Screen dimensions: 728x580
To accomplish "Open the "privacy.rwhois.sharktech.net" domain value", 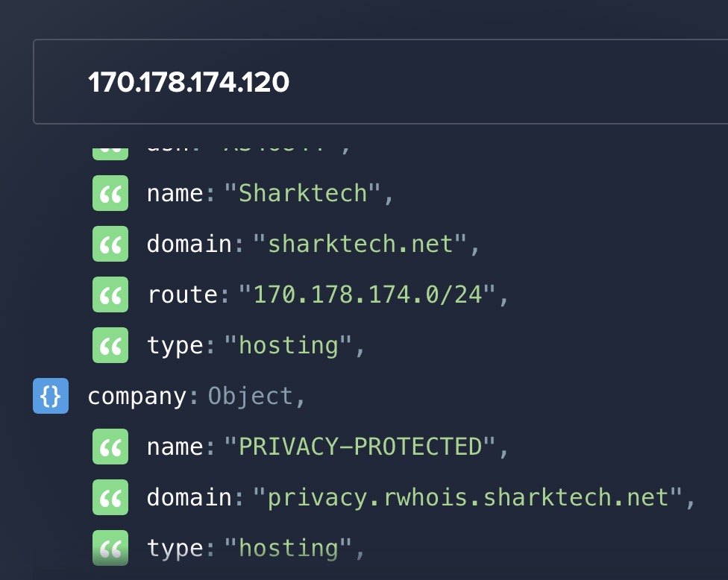I will 468,498.
